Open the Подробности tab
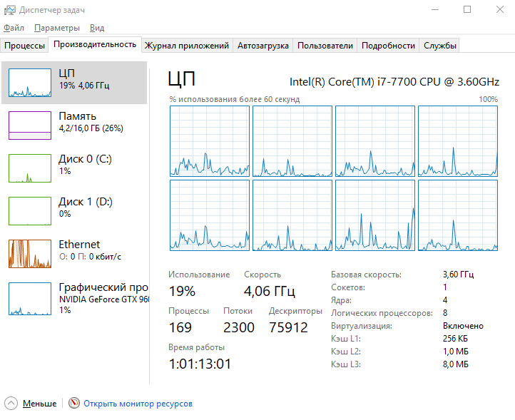Screen dimensions: 515x420 (388, 46)
